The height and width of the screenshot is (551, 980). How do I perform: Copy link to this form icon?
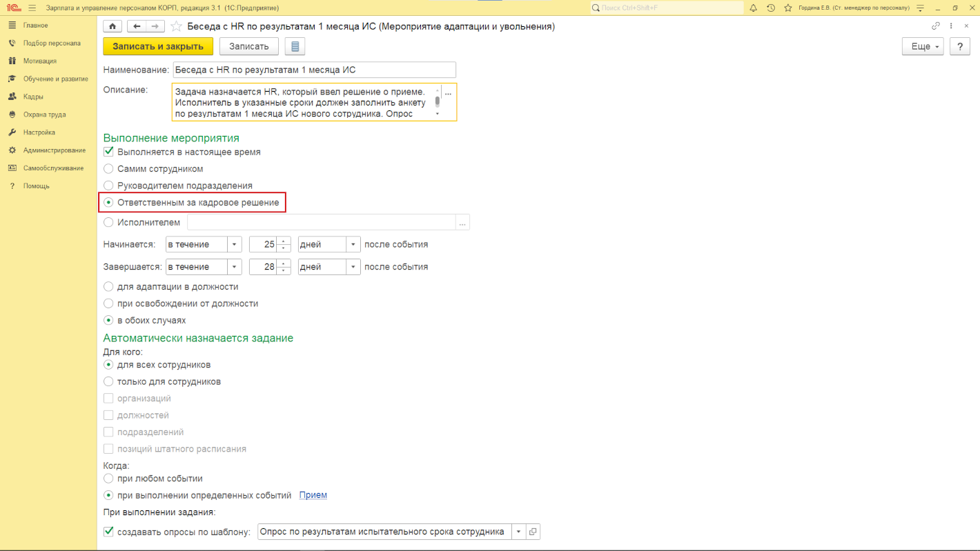[x=936, y=26]
